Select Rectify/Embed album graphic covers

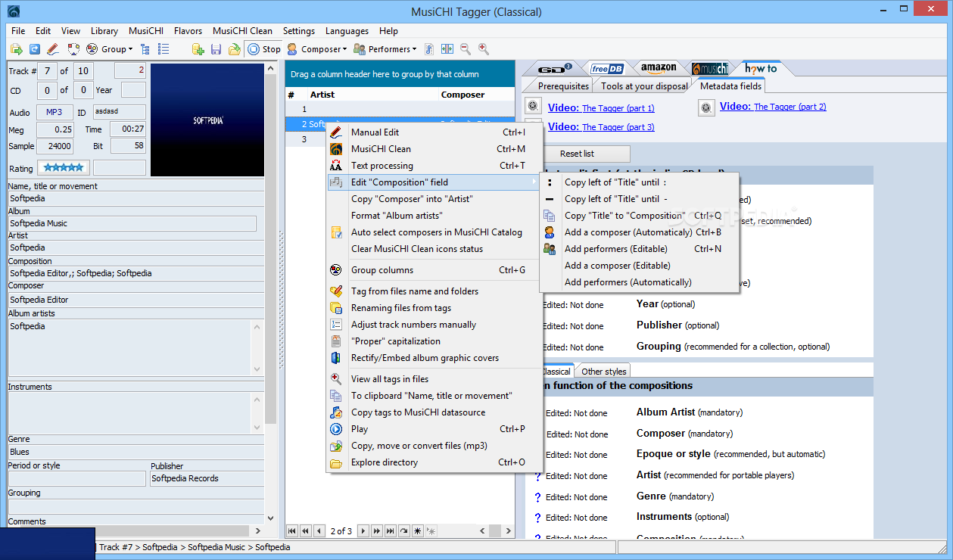[x=434, y=358]
